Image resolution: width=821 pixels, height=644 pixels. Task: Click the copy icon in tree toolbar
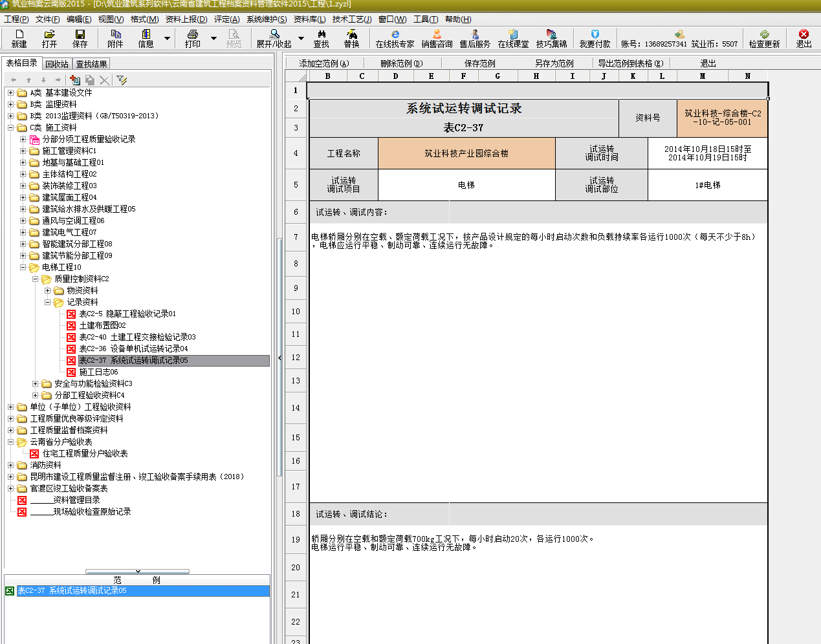point(90,80)
